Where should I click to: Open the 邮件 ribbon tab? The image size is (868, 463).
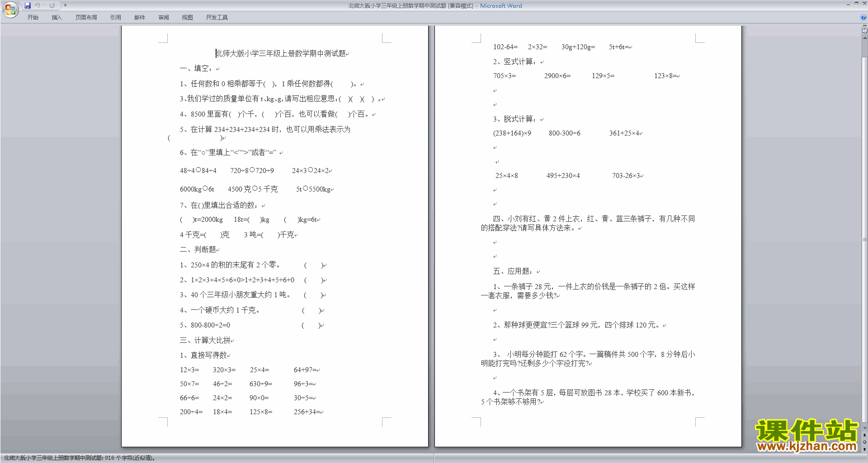click(x=140, y=18)
